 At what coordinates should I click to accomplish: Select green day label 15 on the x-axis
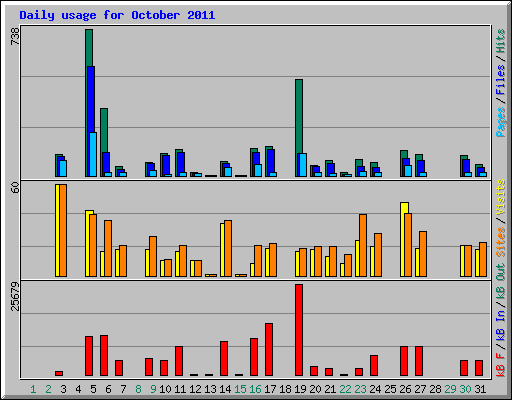[x=240, y=389]
